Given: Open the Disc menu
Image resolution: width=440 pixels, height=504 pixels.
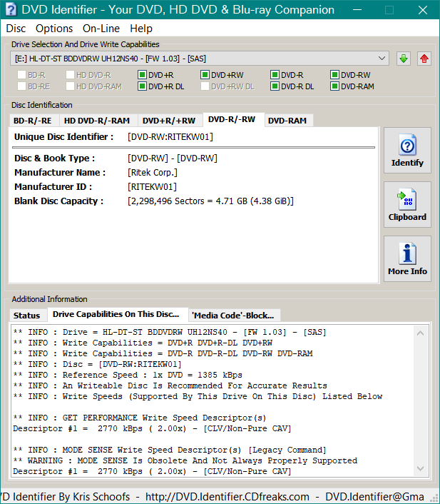Looking at the screenshot, I should pos(16,29).
